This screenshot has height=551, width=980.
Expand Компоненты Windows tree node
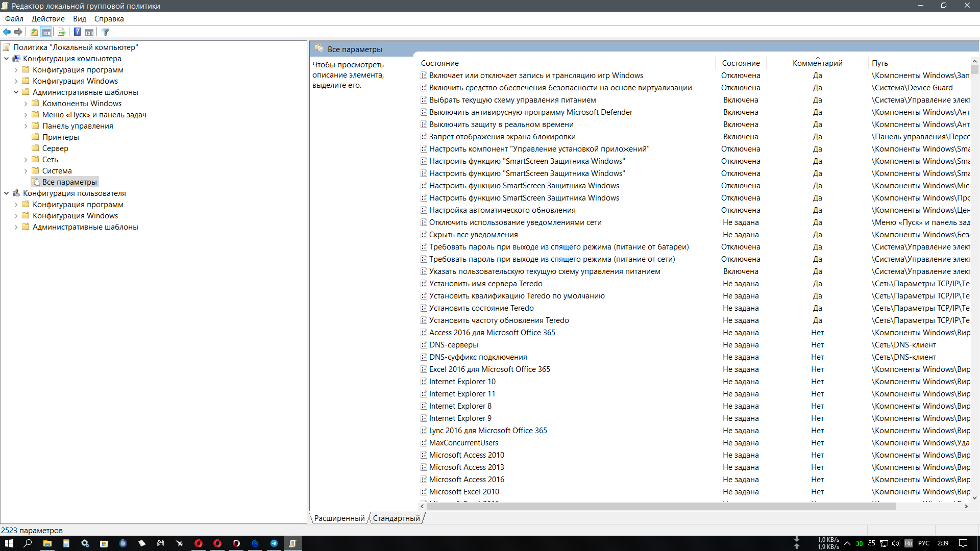pos(26,104)
